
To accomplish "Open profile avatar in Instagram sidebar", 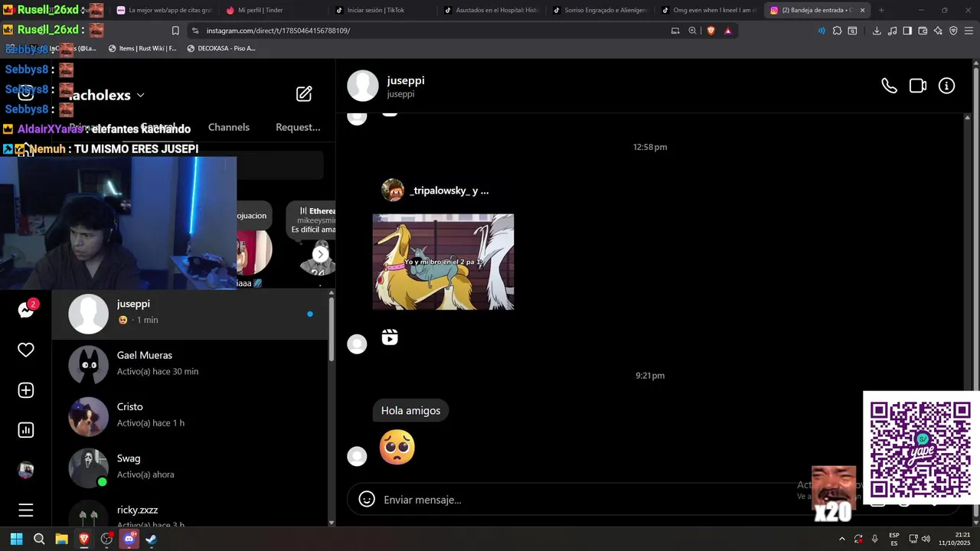I will click(x=26, y=470).
